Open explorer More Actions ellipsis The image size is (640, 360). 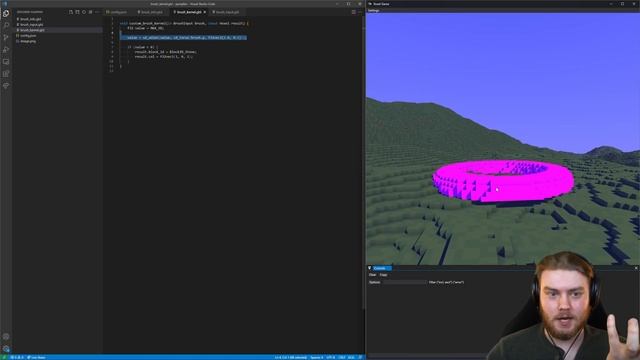pos(97,12)
